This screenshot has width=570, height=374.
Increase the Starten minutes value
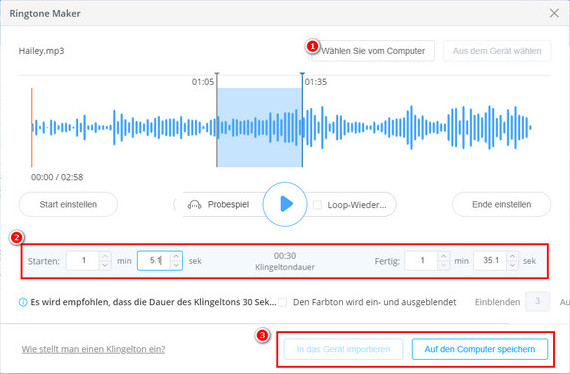pyautogui.click(x=105, y=256)
